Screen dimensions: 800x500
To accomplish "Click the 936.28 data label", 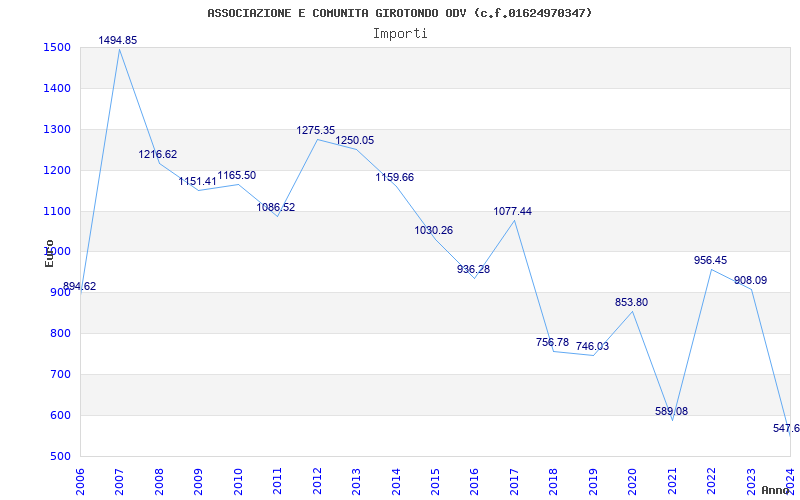I will (x=473, y=269).
